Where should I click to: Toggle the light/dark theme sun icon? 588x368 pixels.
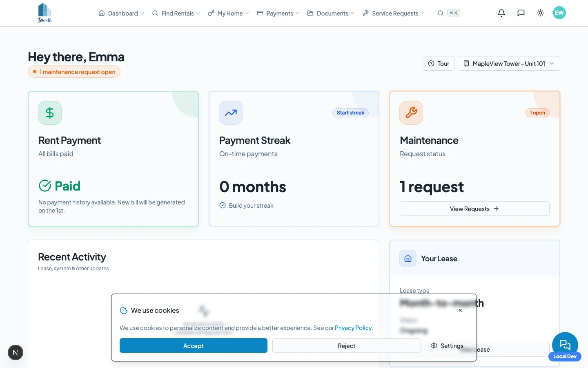(541, 13)
